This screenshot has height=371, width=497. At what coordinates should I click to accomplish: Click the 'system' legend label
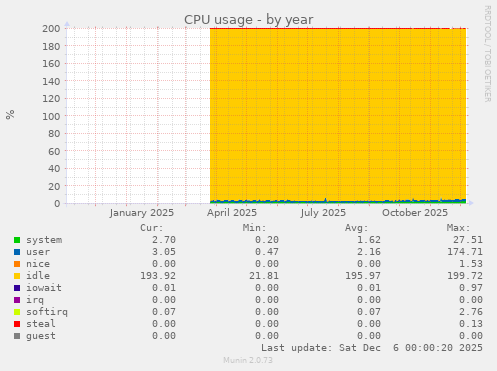[x=44, y=240]
